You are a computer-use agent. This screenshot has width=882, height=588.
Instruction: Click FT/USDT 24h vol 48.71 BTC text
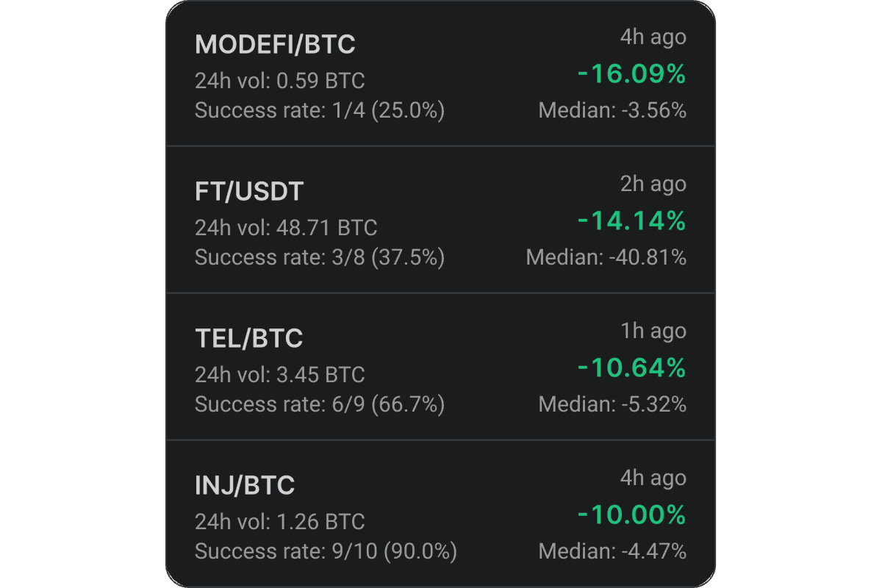286,228
